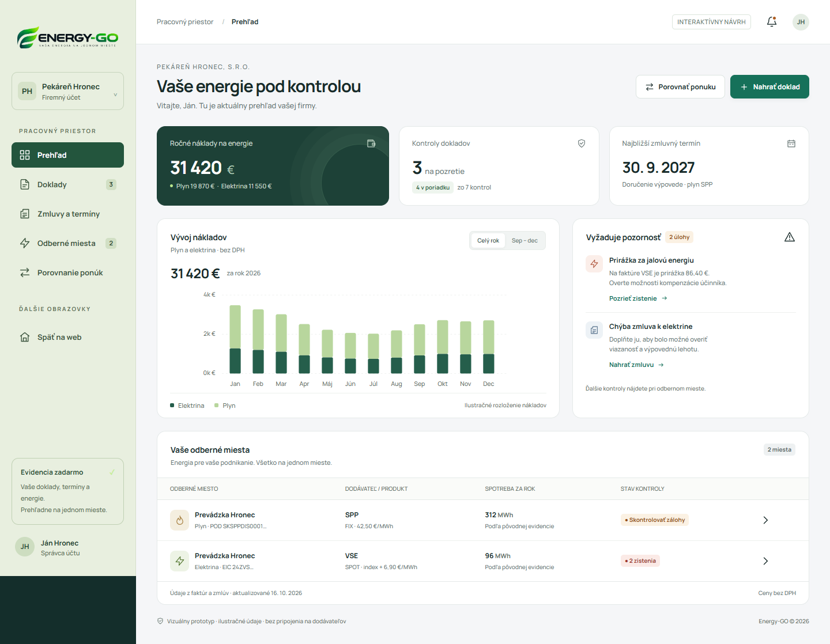
Task: Click Ján Hronec avatar in sidebar footer
Action: (25, 547)
